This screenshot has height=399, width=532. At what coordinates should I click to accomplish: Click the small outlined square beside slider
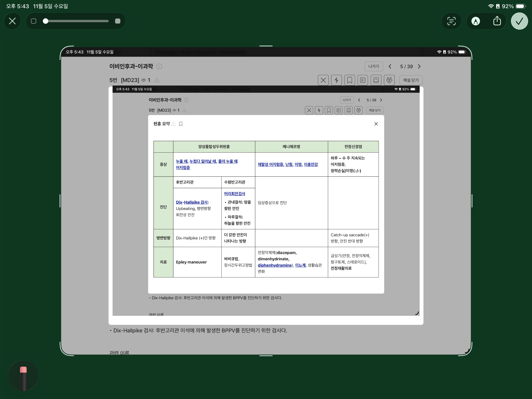coord(34,21)
